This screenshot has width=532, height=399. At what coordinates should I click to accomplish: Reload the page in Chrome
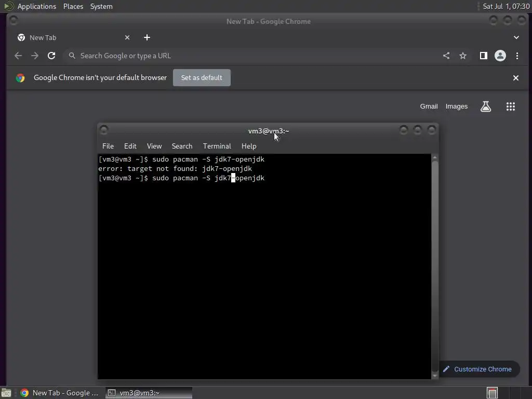[51, 56]
